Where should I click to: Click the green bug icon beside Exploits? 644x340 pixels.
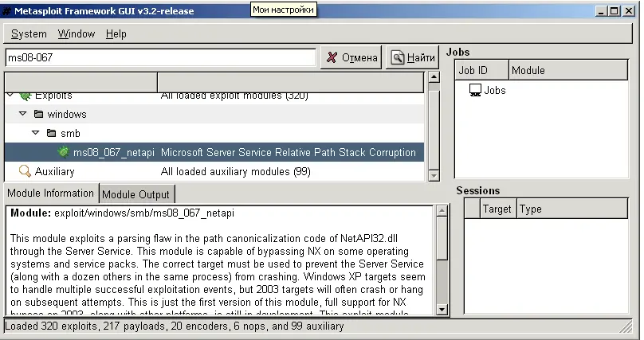25,96
